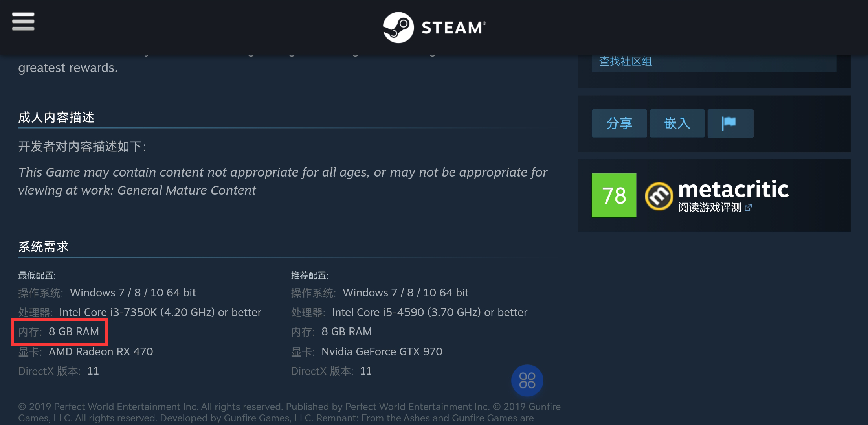The image size is (868, 425).
Task: Click the 系统需求 section heading
Action: coord(44,247)
